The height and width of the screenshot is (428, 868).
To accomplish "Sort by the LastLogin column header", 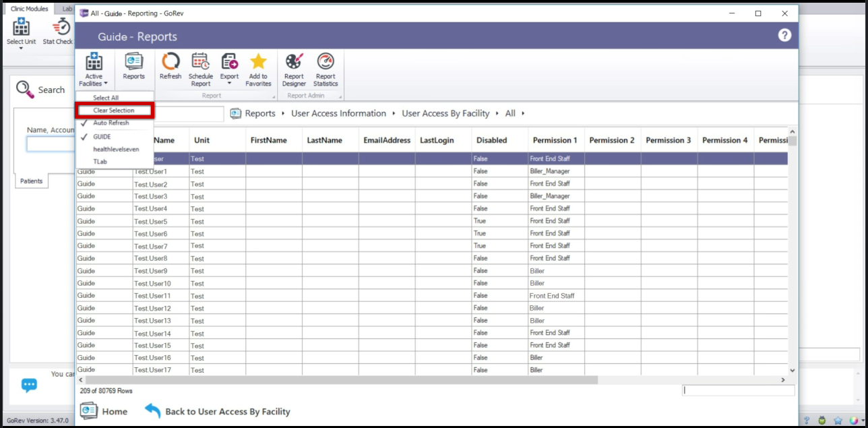I will coord(443,140).
